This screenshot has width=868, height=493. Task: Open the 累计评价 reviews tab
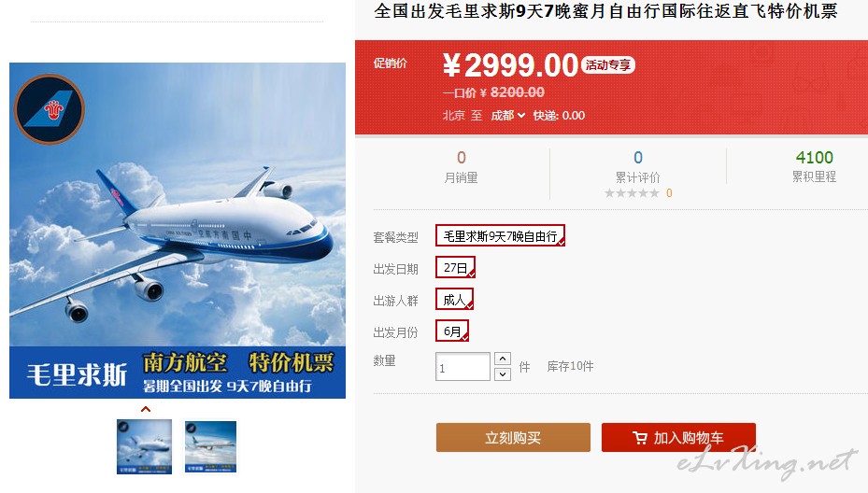tap(638, 167)
